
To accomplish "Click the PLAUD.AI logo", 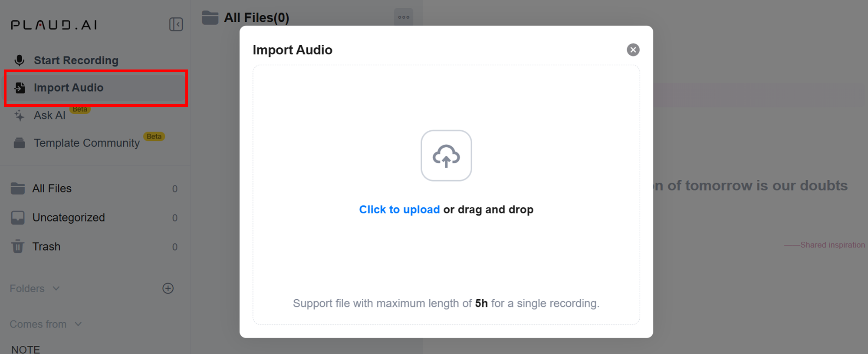I will point(54,25).
